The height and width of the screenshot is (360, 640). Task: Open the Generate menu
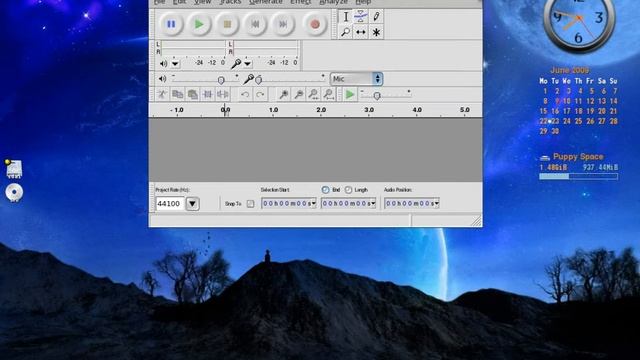(x=266, y=2)
